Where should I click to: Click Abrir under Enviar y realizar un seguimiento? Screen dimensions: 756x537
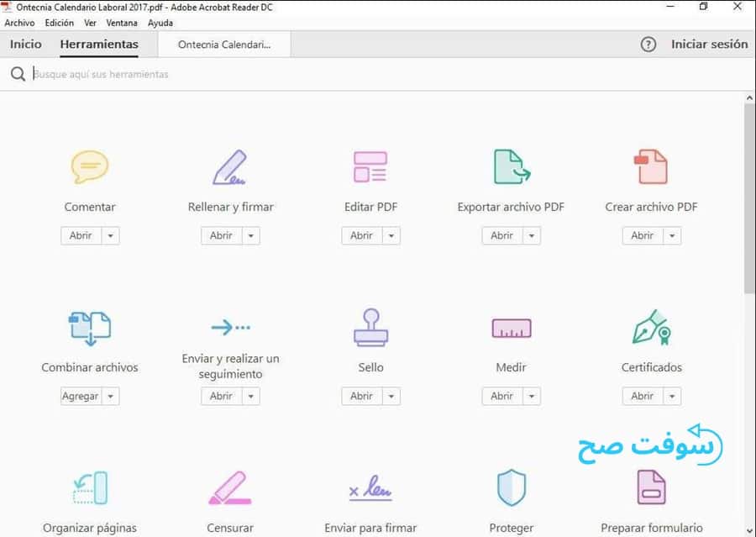221,396
